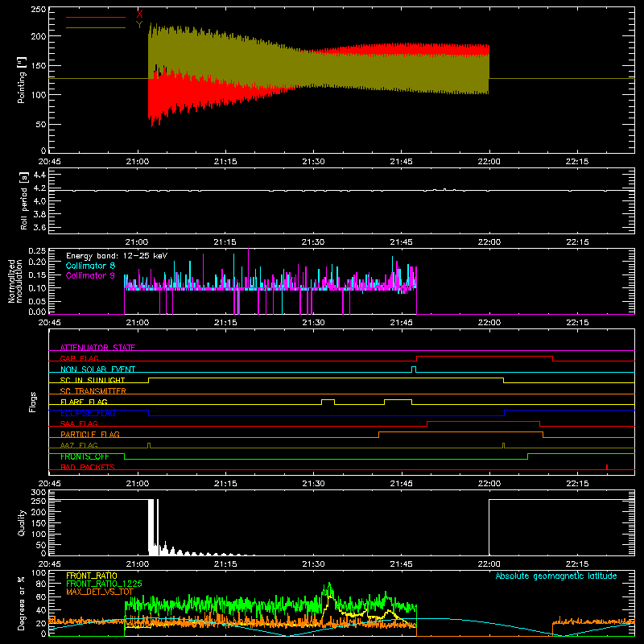Click the BAD_PACKETS red spike near 22:20
Viewport: 644px width, 644px height.
(x=607, y=467)
